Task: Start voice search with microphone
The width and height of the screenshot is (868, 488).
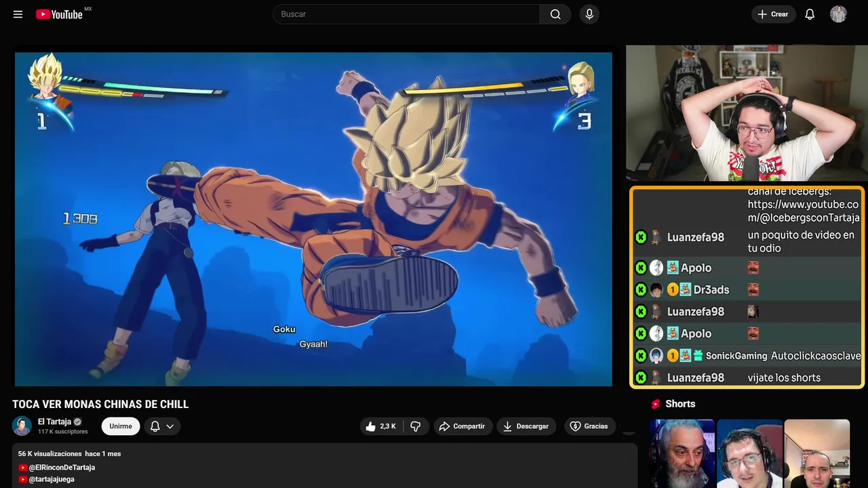Action: tap(589, 14)
